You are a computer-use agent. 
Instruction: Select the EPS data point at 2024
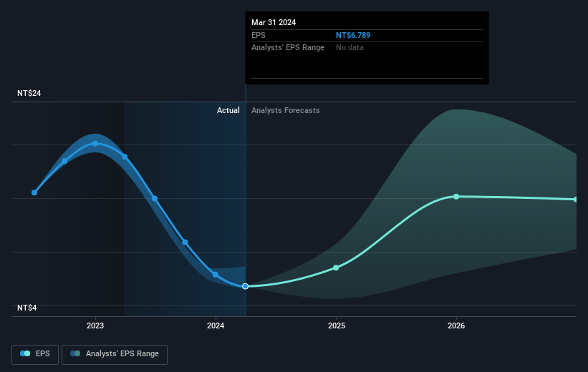216,275
